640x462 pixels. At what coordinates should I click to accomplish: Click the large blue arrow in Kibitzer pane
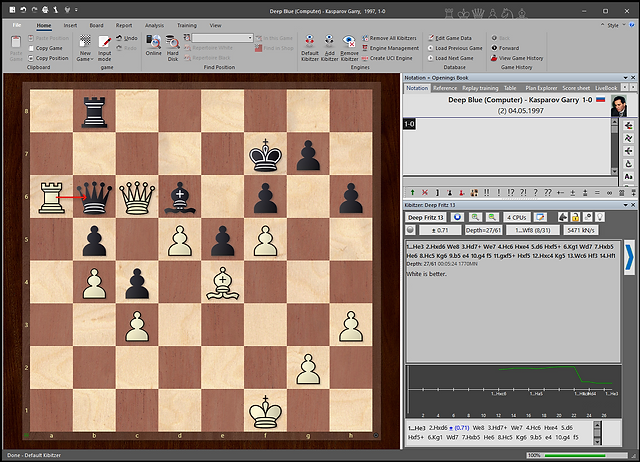(x=629, y=257)
